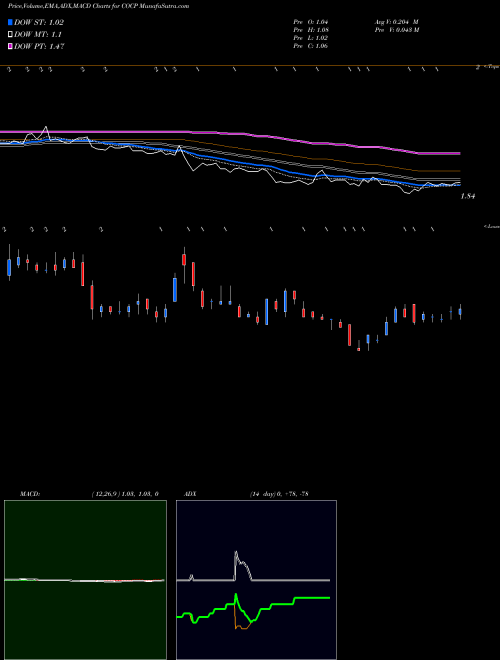Screen dimensions: 500x660
Task: Click the 'Pre L: 1.02' value
Action: tap(311, 38)
